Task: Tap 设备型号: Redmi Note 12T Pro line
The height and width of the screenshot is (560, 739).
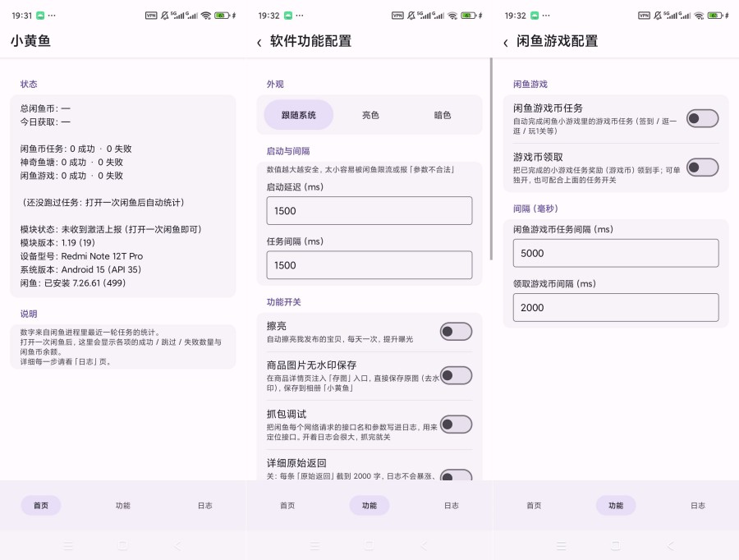Action: click(81, 256)
